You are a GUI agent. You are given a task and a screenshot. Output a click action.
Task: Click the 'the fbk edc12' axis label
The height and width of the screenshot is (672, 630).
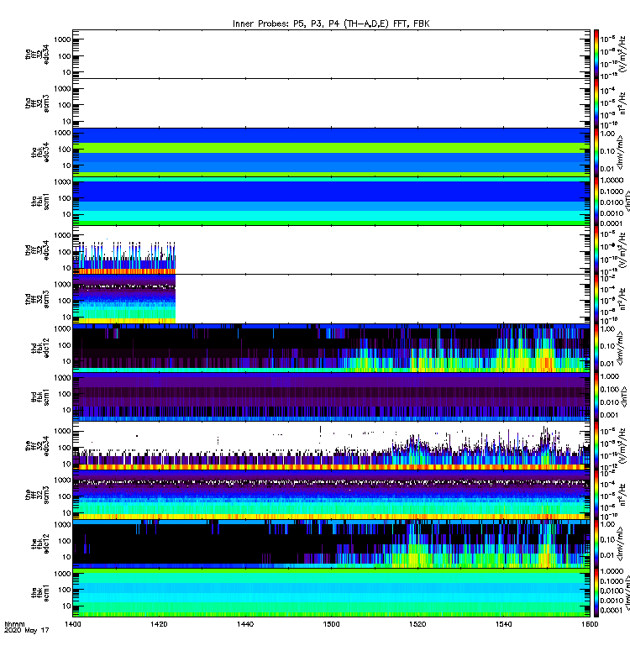click(39, 544)
